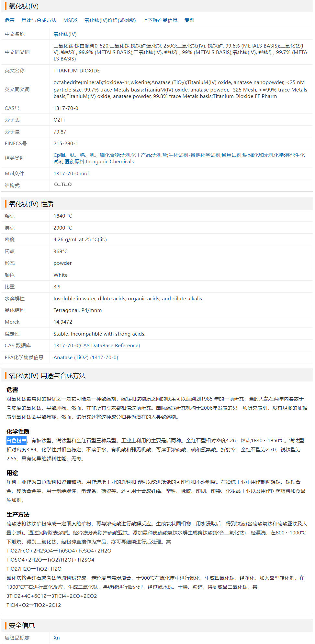Open the MSDS tab
Screen dimensions: 315x644
(x=70, y=20)
